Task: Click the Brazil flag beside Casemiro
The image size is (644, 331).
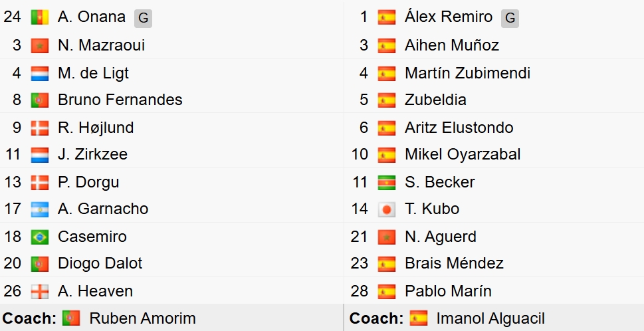Action: coord(40,237)
